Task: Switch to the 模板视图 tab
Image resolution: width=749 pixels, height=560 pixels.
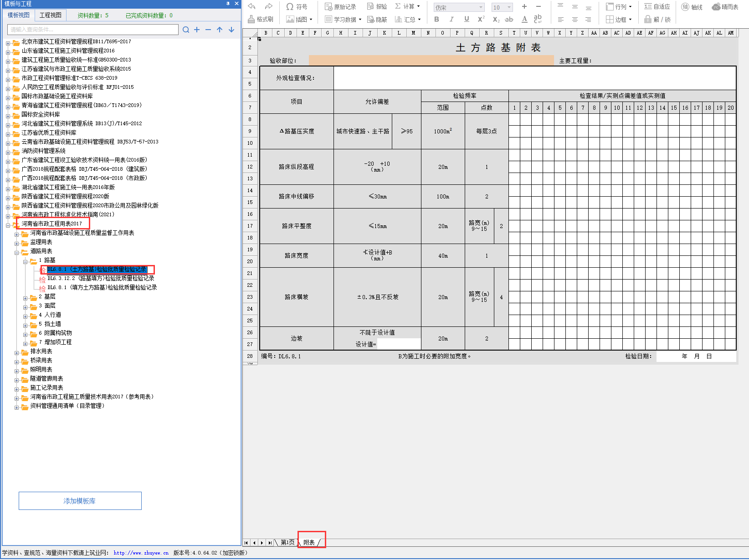Action: click(19, 15)
